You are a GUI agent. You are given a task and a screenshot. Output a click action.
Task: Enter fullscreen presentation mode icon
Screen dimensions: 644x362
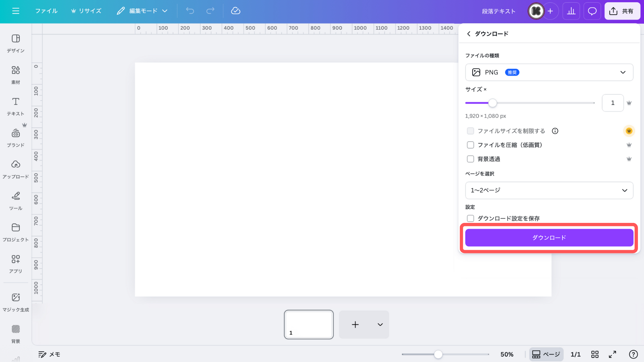point(612,354)
